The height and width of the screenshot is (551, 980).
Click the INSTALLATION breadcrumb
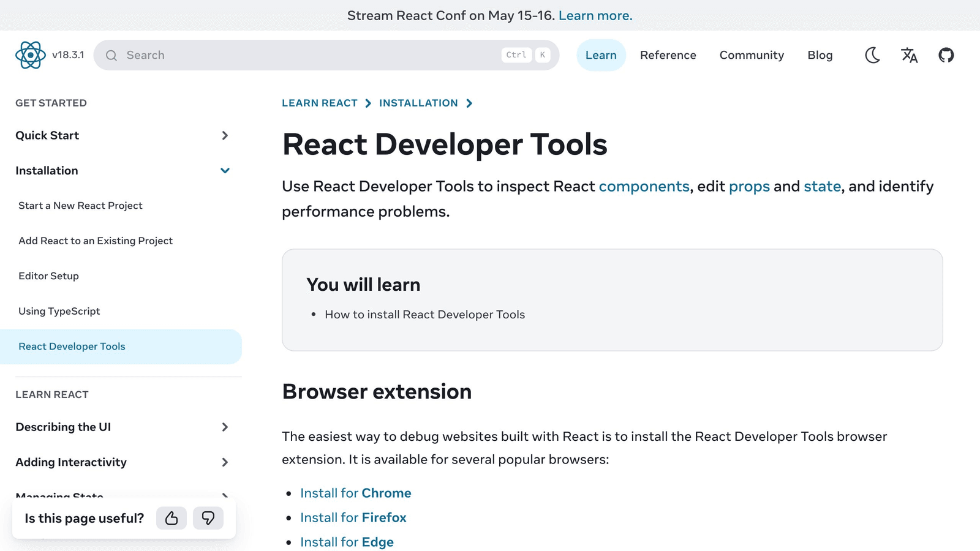pos(418,103)
